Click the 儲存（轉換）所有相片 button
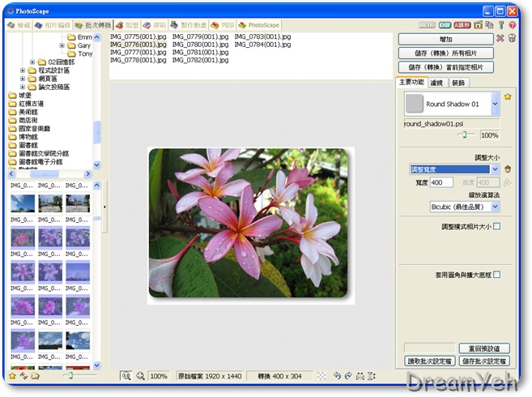The image size is (532, 397). click(445, 53)
